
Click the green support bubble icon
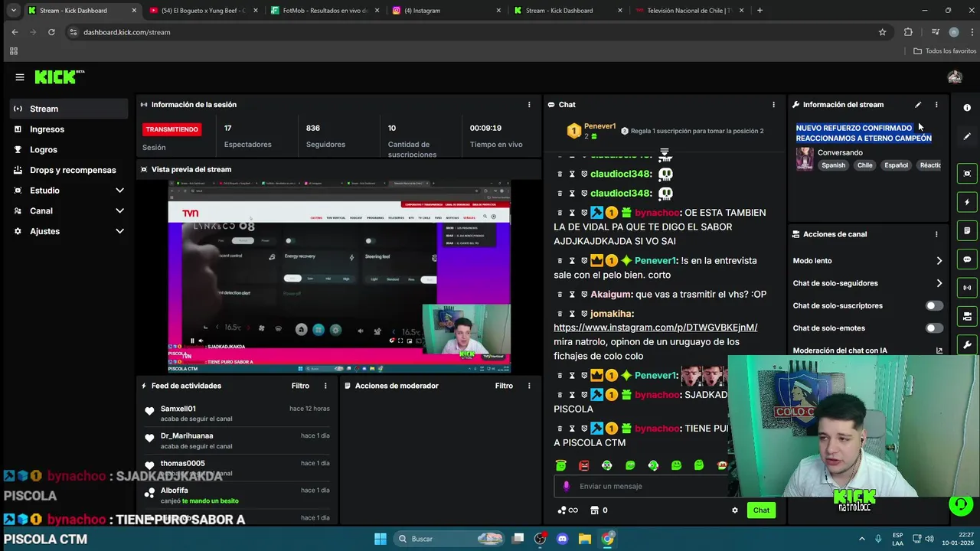pyautogui.click(x=961, y=504)
